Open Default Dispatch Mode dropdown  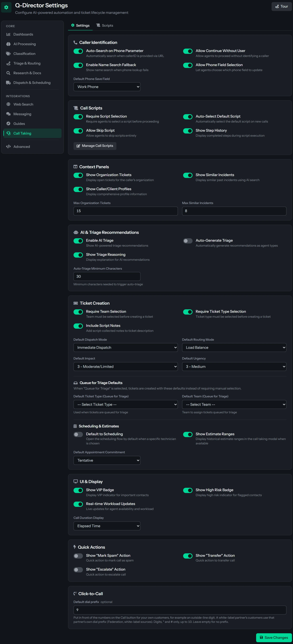(125, 347)
